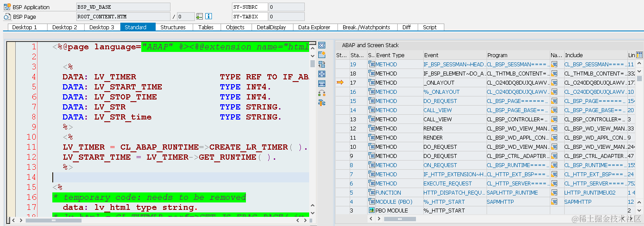The image size is (644, 226).
Task: Click the source code horizontal scrollbar thumb
Action: [x=54, y=220]
